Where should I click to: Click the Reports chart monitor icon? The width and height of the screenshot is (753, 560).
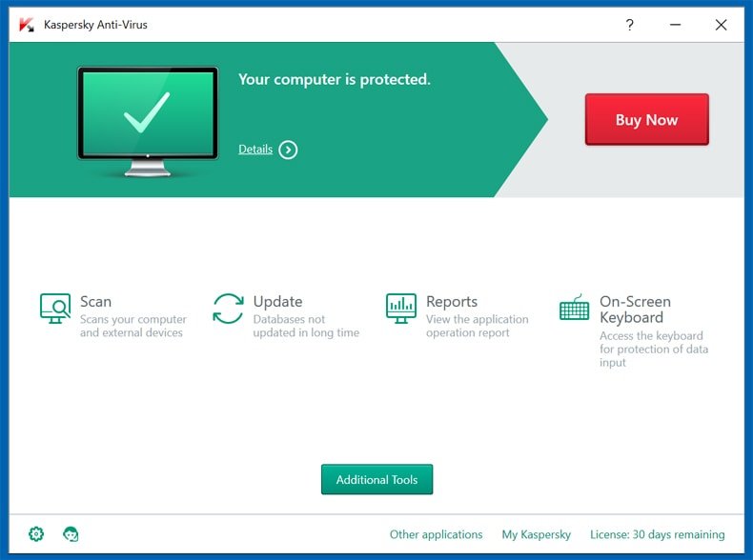point(401,309)
